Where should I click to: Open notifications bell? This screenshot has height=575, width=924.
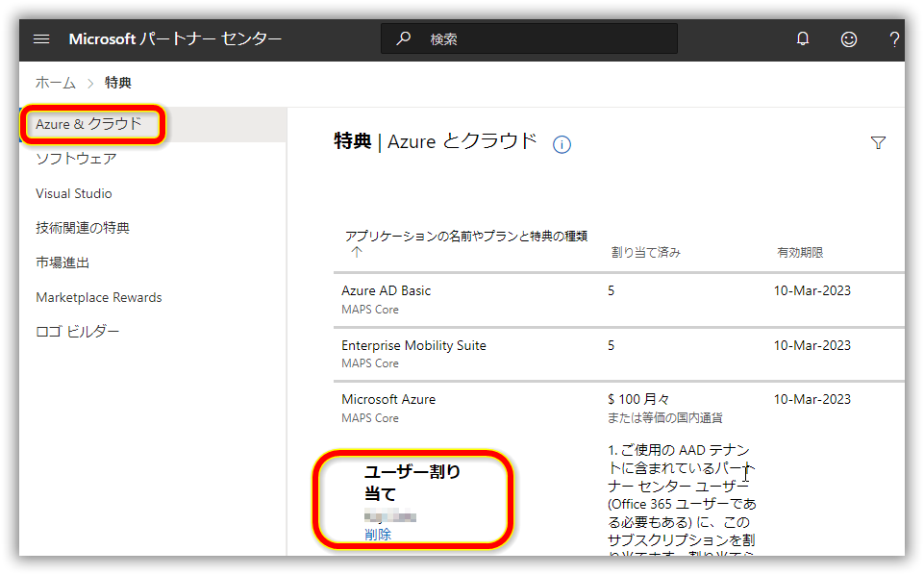[x=803, y=39]
